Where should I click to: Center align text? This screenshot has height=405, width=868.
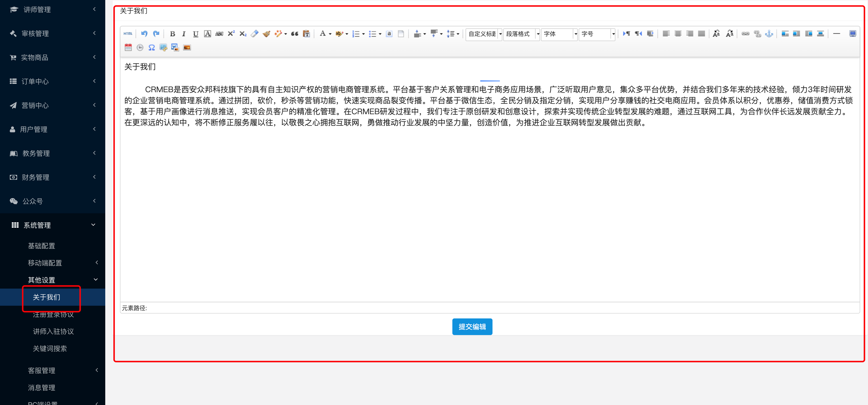click(678, 34)
